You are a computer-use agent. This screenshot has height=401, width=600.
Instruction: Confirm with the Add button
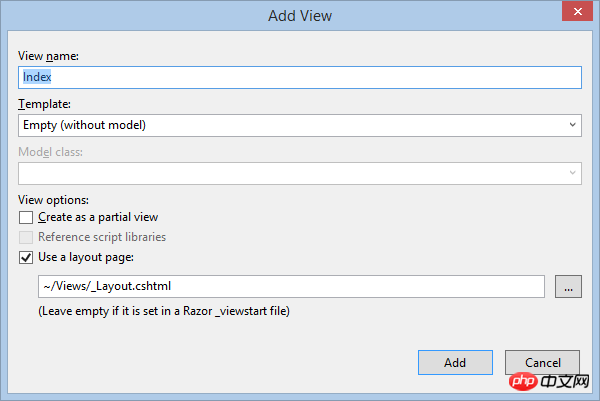[455, 362]
